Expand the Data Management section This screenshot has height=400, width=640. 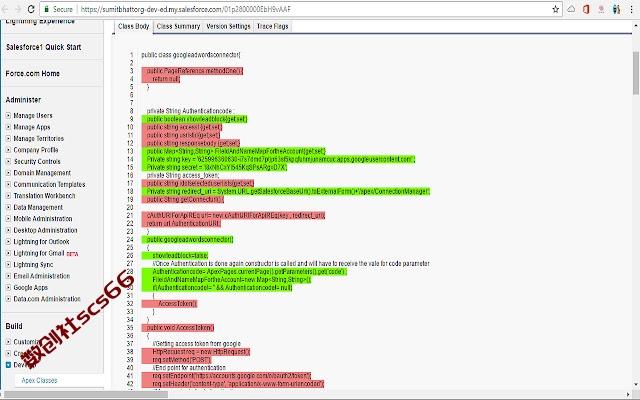pyautogui.click(x=8, y=207)
